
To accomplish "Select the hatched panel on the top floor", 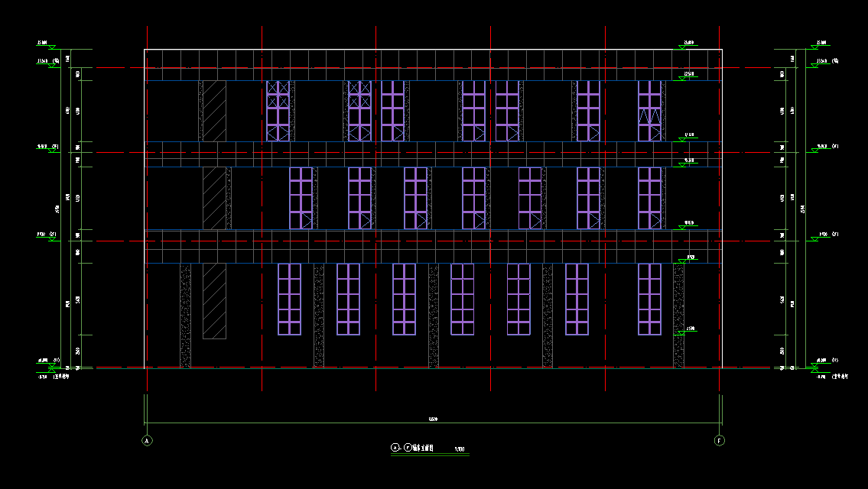I will pyautogui.click(x=214, y=112).
